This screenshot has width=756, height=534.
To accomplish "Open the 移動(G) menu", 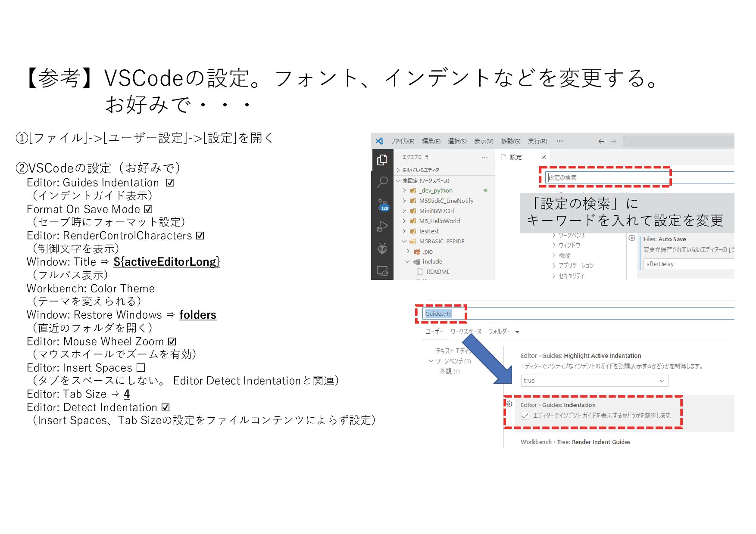I will click(x=511, y=141).
